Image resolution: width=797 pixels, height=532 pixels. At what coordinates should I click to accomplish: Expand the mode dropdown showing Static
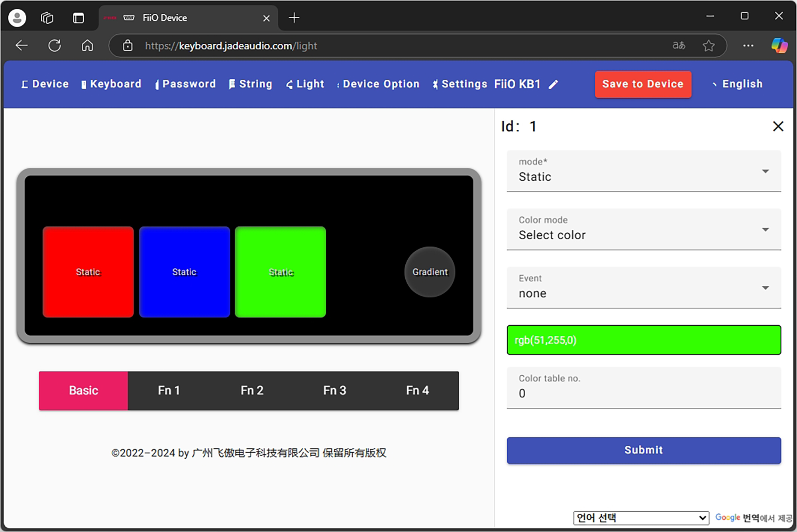tap(643, 171)
